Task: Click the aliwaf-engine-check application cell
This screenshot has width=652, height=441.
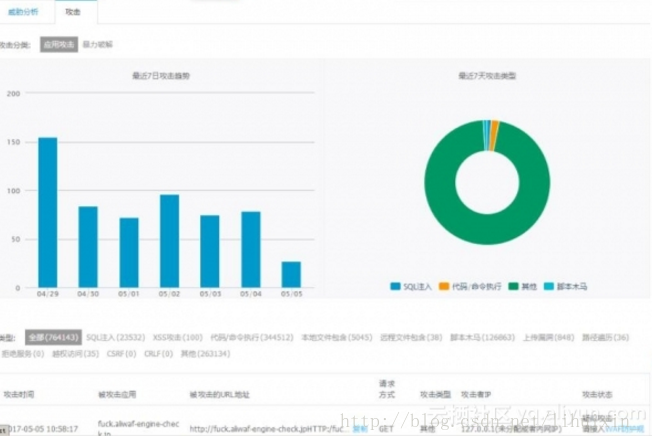Action: [138, 428]
